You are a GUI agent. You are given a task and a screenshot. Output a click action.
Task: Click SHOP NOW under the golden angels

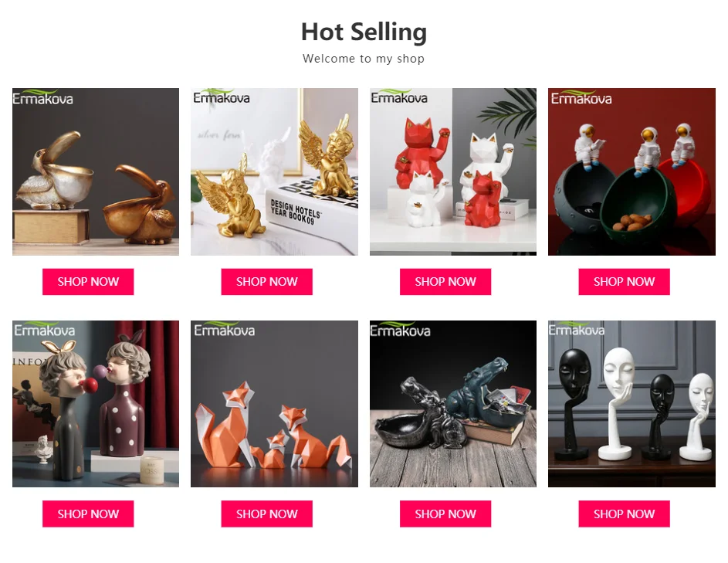tap(267, 281)
